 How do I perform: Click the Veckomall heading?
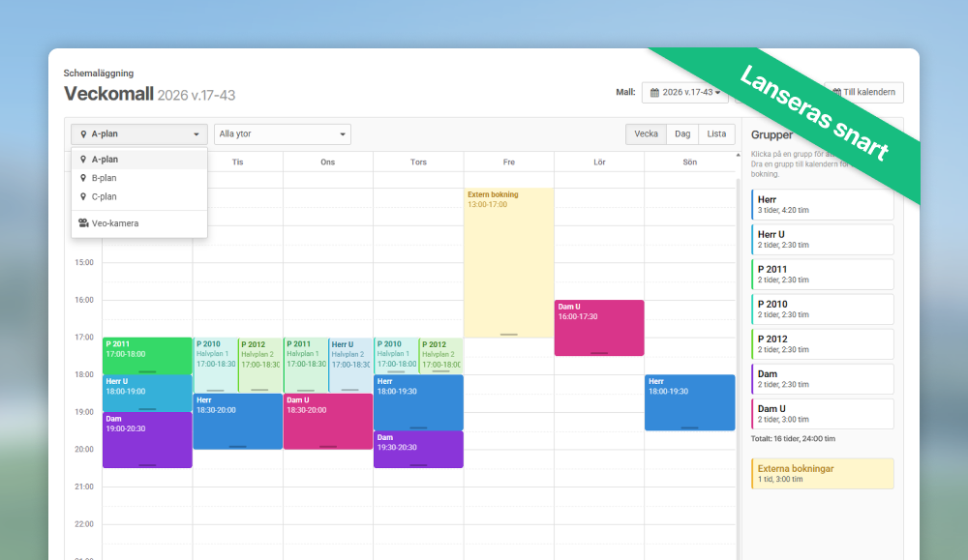[x=108, y=94]
